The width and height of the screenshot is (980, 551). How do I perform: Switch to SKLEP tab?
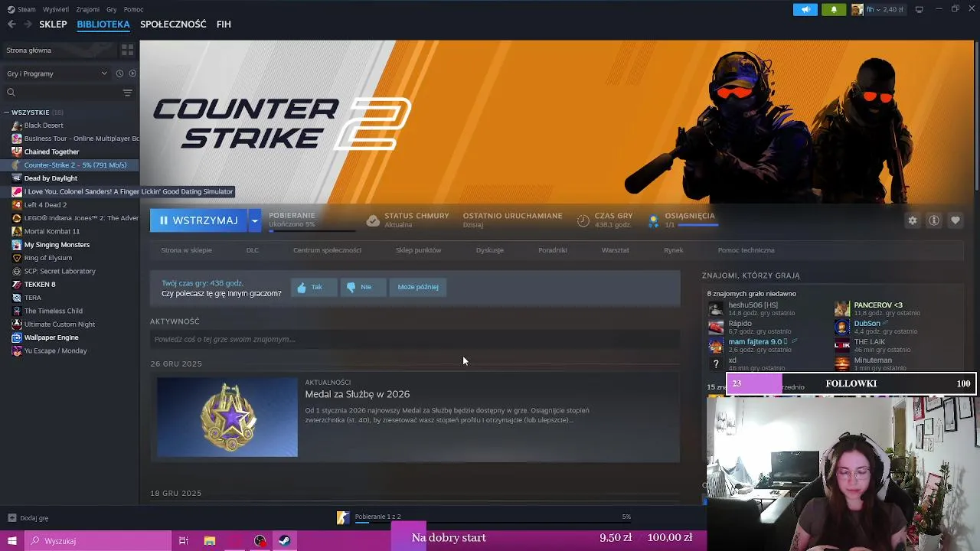(53, 24)
